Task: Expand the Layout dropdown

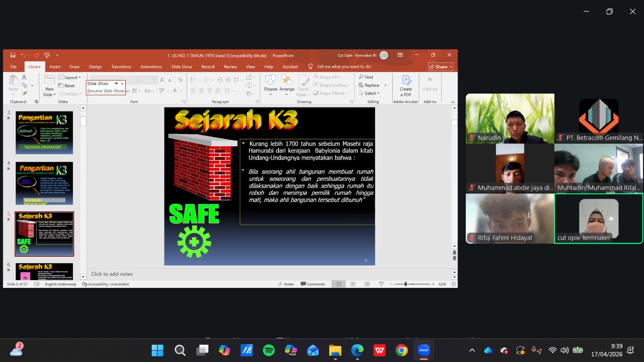Action: (x=70, y=77)
